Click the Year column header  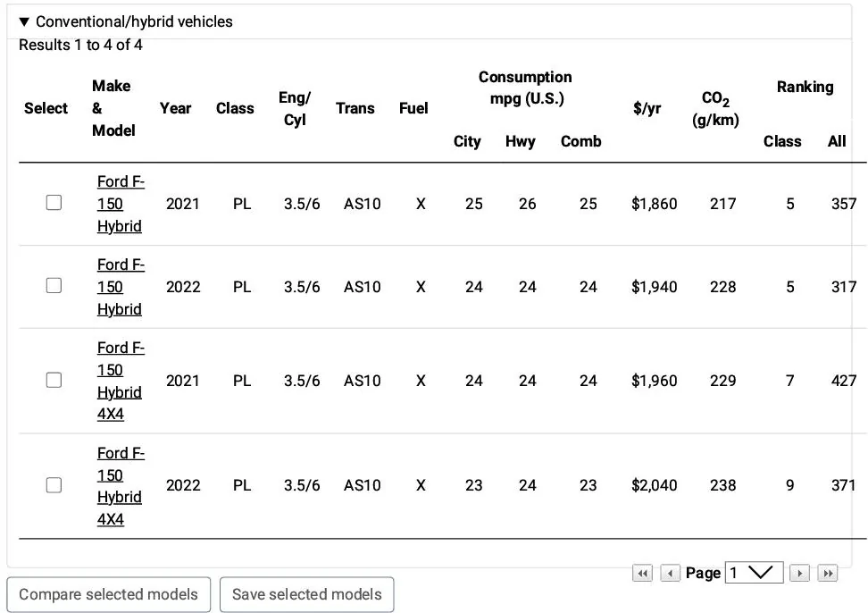point(176,108)
